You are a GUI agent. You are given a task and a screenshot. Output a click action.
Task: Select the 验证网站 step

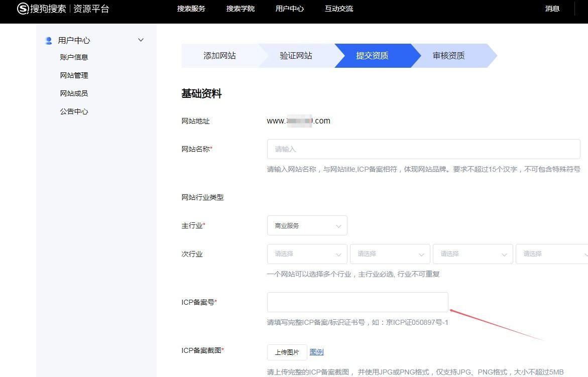[x=296, y=55]
